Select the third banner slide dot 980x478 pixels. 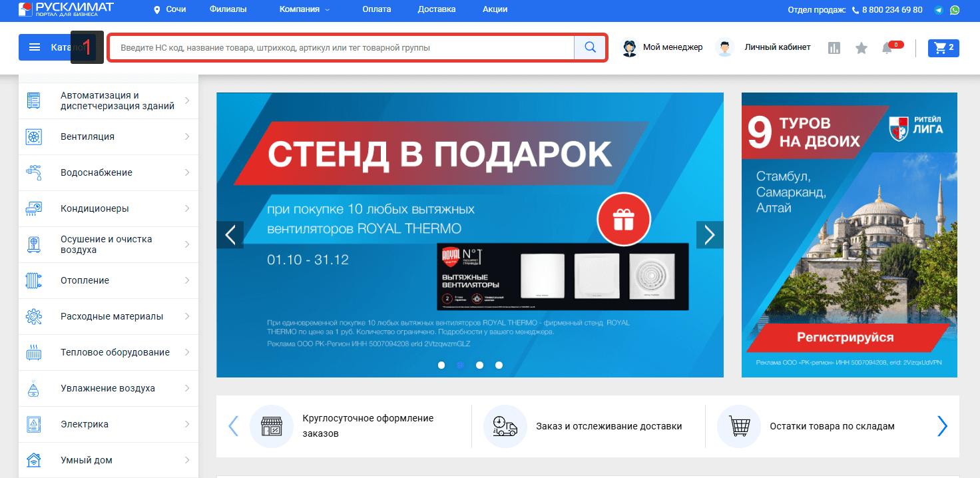pos(480,365)
